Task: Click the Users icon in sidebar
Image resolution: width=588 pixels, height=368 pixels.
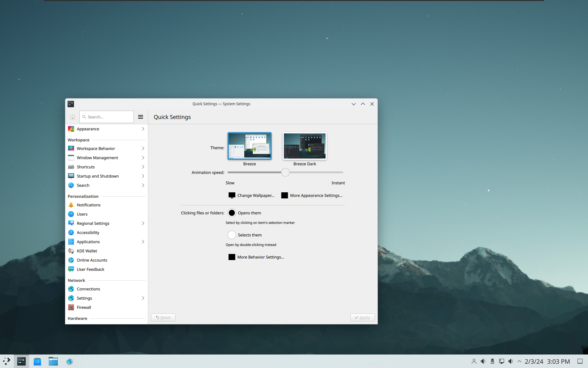Action: tap(71, 214)
